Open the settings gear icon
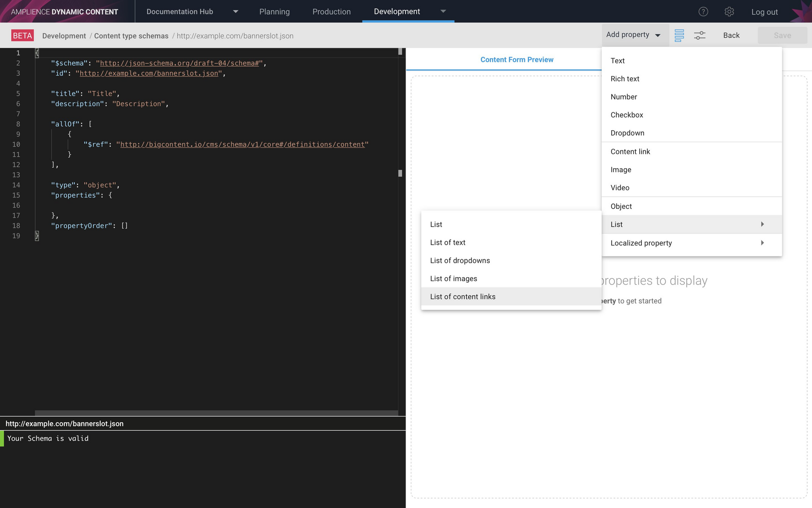Viewport: 812px width, 508px height. point(730,12)
